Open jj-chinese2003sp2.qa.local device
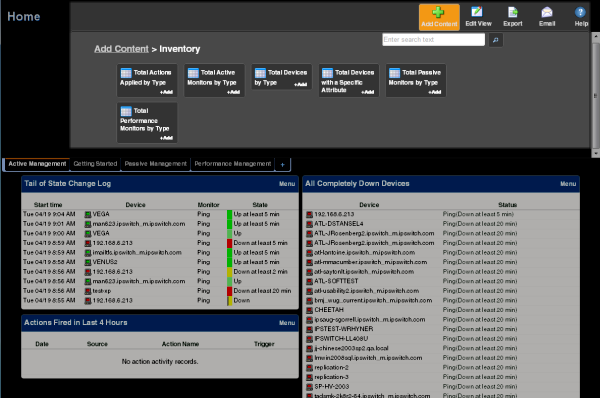This screenshot has height=398, width=600. 351,348
